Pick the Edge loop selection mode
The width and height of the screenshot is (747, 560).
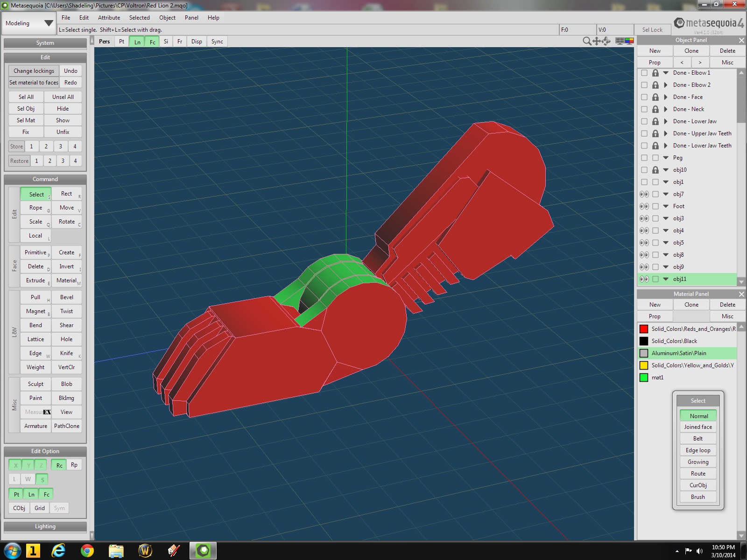click(x=698, y=450)
